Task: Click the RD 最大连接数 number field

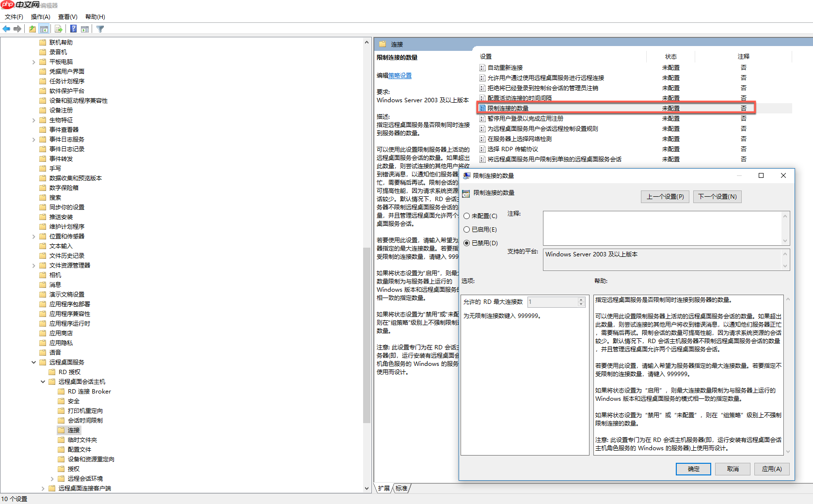Action: tap(552, 302)
